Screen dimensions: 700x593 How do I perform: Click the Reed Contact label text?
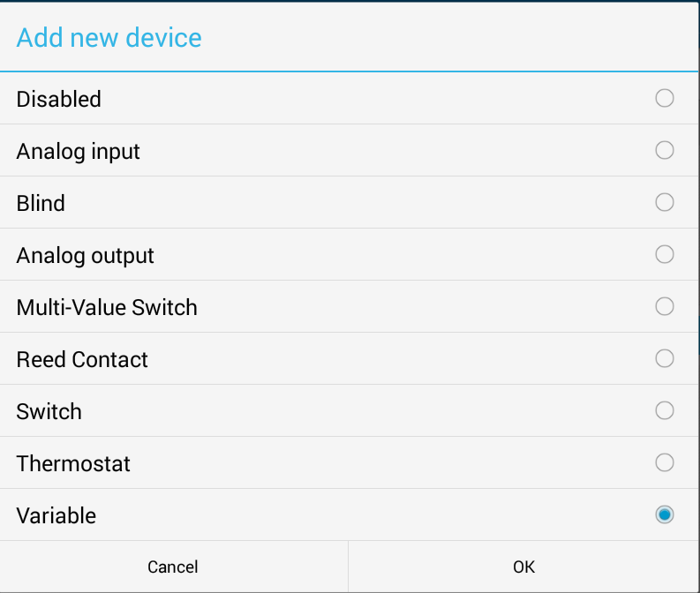tap(82, 359)
